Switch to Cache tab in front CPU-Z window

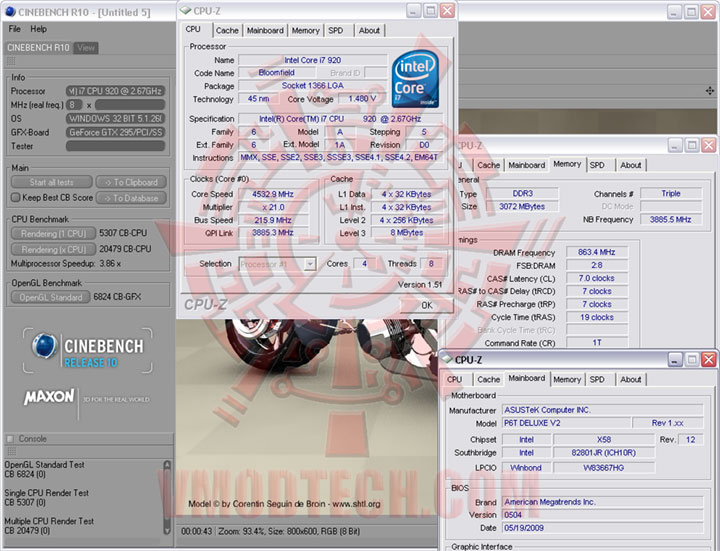(x=227, y=30)
